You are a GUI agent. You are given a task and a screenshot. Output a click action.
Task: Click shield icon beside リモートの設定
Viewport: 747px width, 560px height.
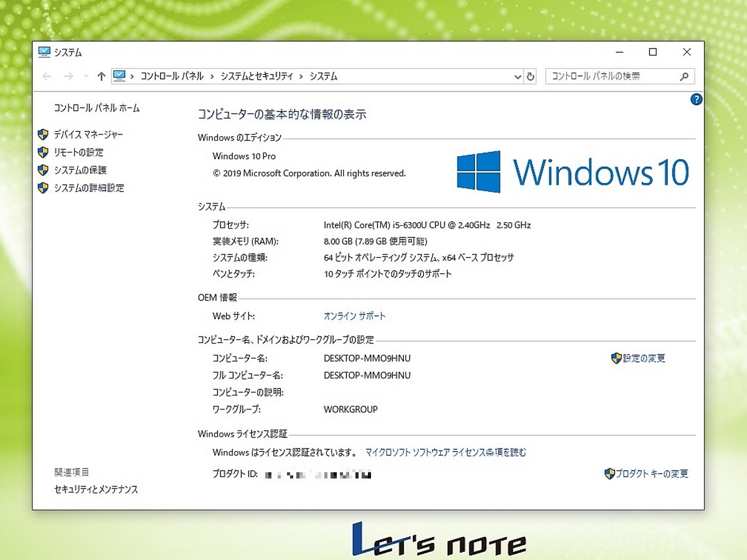(x=43, y=152)
